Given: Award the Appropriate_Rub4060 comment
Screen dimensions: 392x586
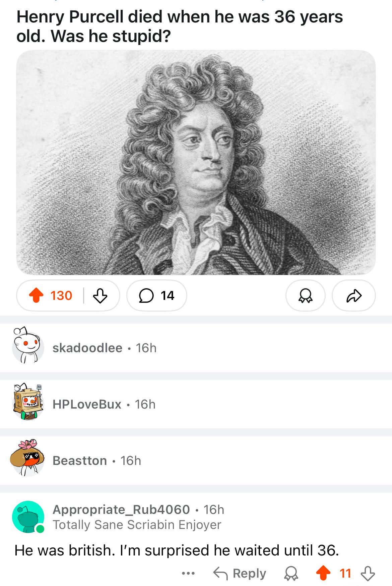Looking at the screenshot, I should pyautogui.click(x=291, y=573).
